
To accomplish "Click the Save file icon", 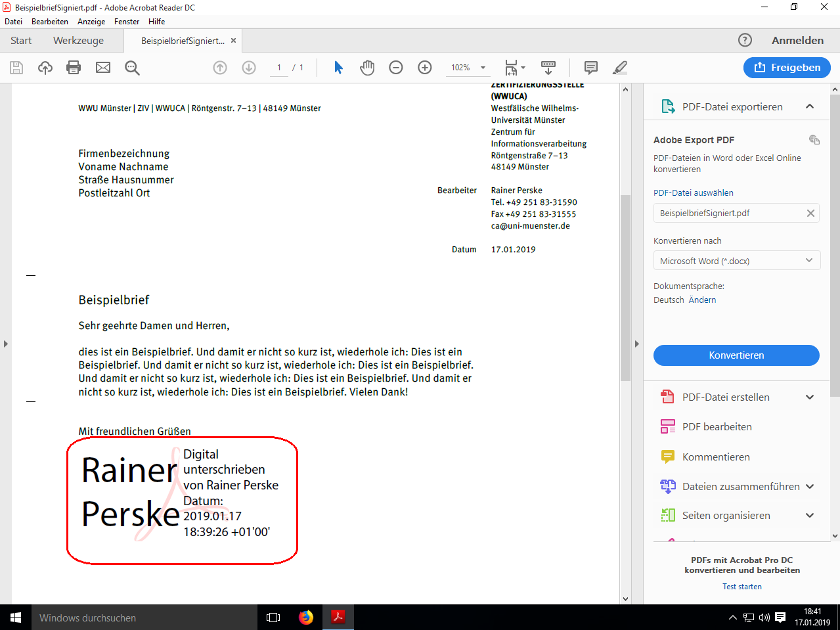I will click(16, 68).
